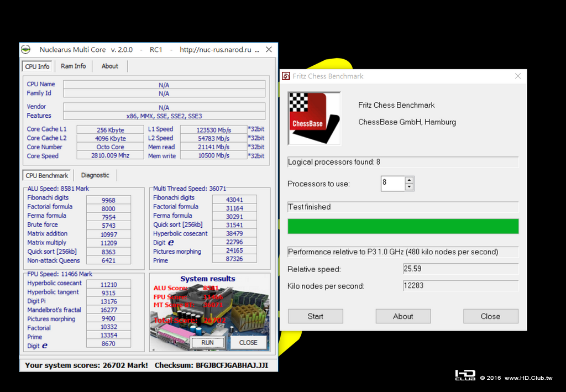The width and height of the screenshot is (566, 392).
Task: Click L1 Speed value 123530 Mb/s
Action: [214, 130]
